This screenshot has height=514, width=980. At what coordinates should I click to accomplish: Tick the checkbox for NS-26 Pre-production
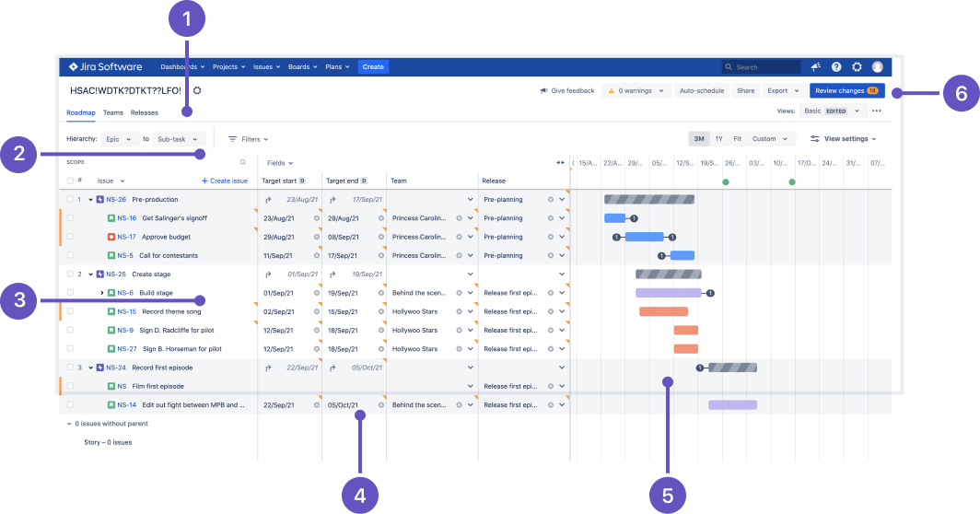70,200
